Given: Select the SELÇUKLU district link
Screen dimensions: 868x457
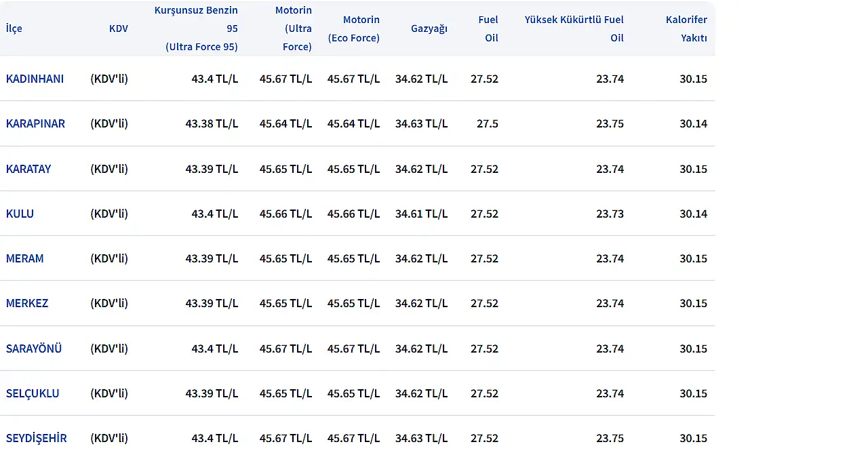Looking at the screenshot, I should pyautogui.click(x=33, y=393).
